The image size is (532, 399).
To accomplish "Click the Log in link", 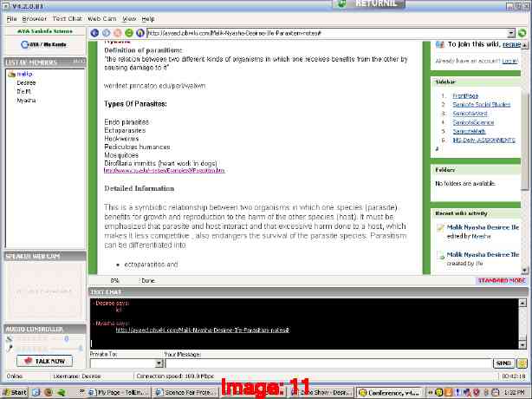I will (509, 61).
